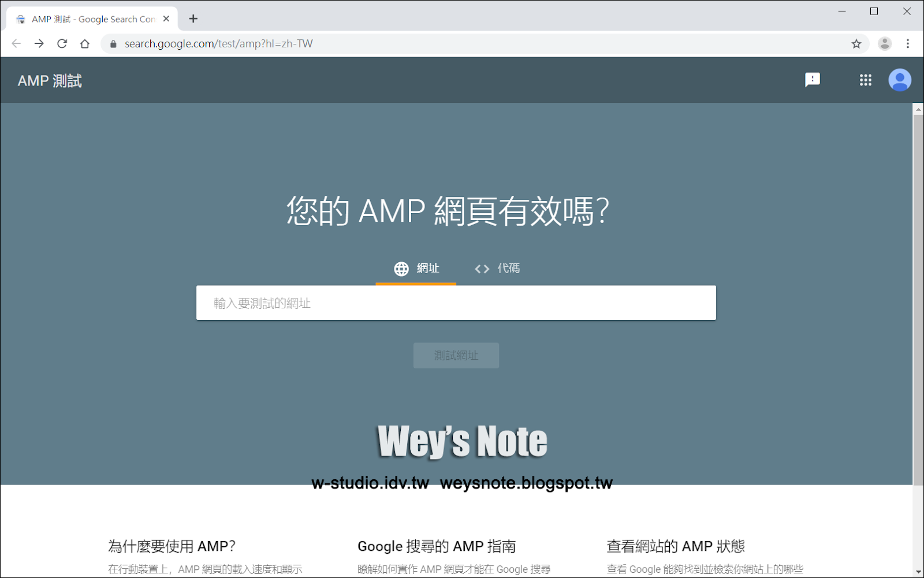
Task: Select the AMP 測試 browser tab
Action: coord(92,18)
